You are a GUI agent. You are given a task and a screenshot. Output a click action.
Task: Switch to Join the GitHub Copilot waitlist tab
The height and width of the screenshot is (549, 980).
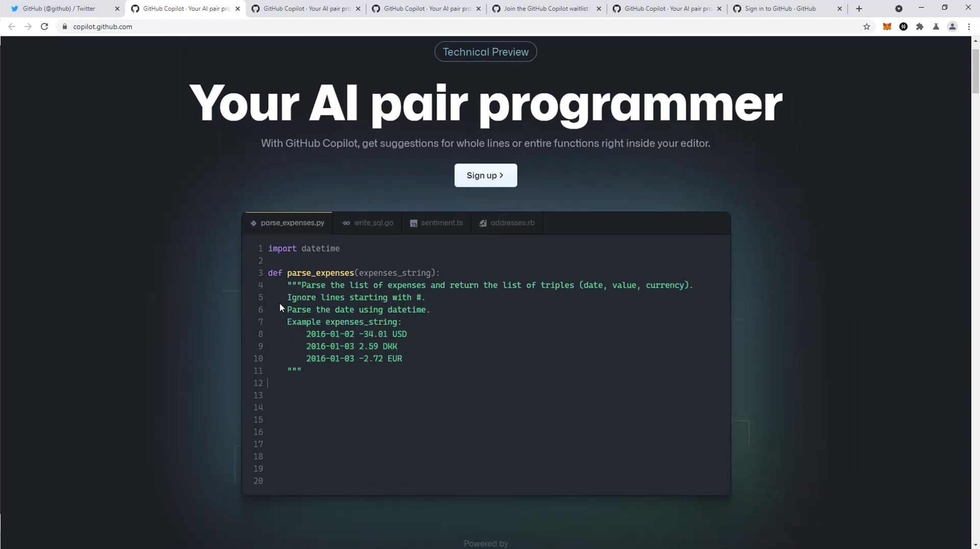[546, 9]
